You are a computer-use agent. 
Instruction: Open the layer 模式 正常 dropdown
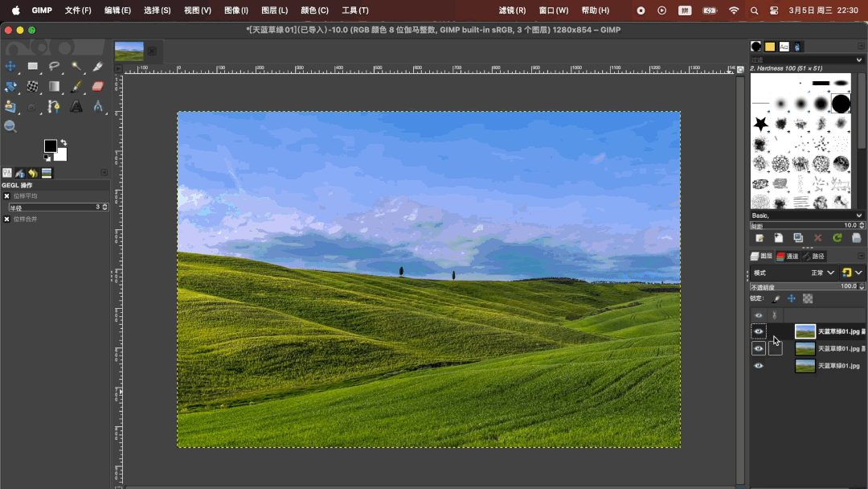tap(822, 273)
